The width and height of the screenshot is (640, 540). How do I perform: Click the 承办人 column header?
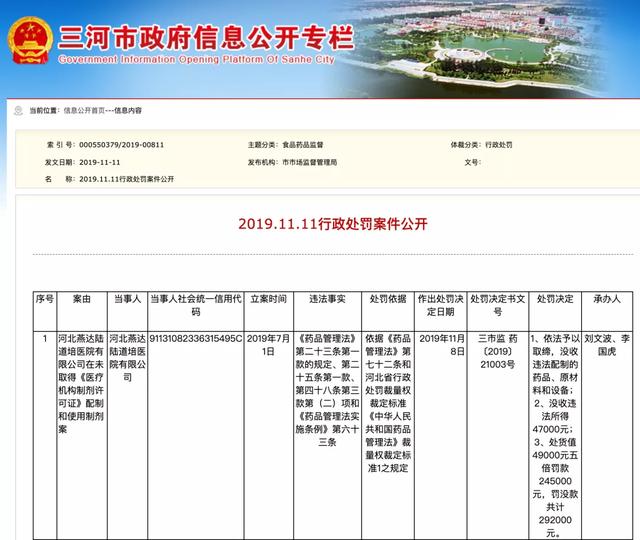point(607,299)
